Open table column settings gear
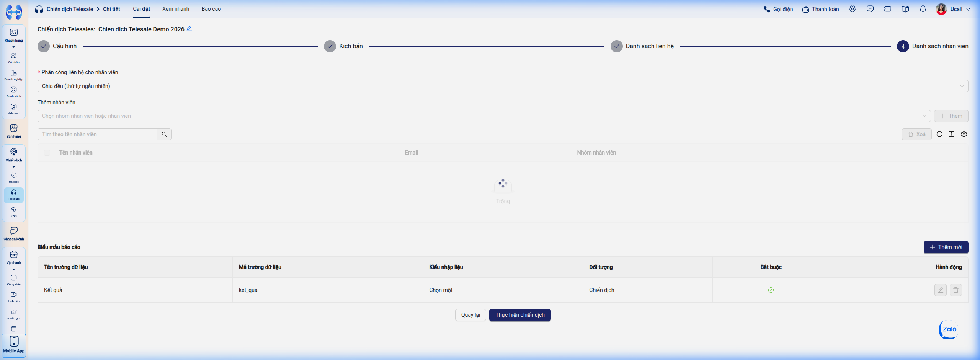The height and width of the screenshot is (360, 980). 964,134
